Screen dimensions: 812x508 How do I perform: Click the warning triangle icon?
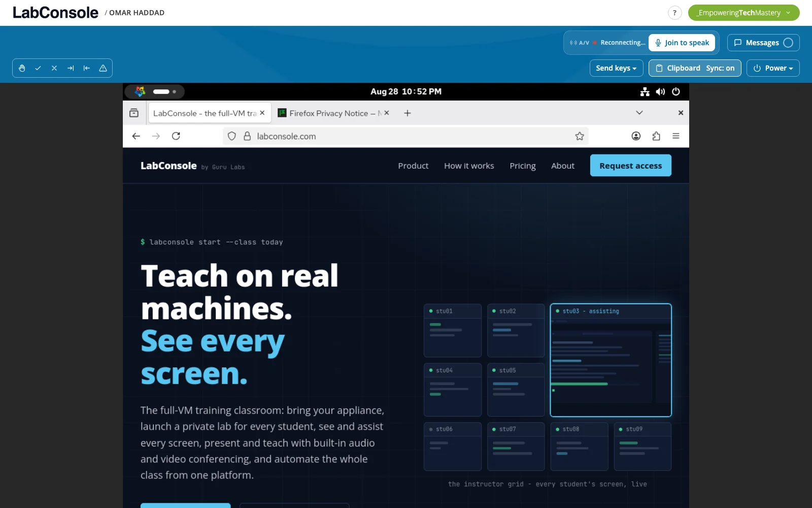click(x=103, y=68)
